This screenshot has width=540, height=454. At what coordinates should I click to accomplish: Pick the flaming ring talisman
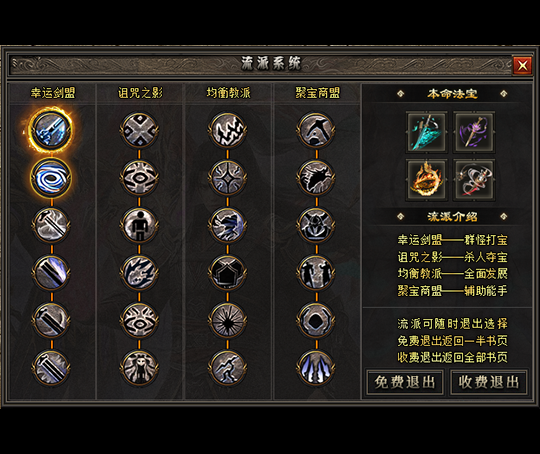(426, 180)
